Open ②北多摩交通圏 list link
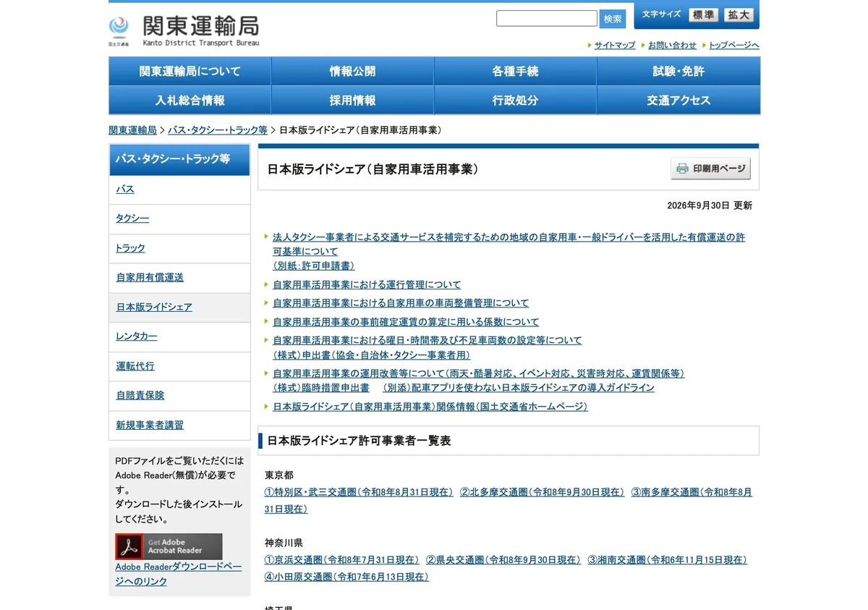Screen dimensions: 868x610 point(542,492)
